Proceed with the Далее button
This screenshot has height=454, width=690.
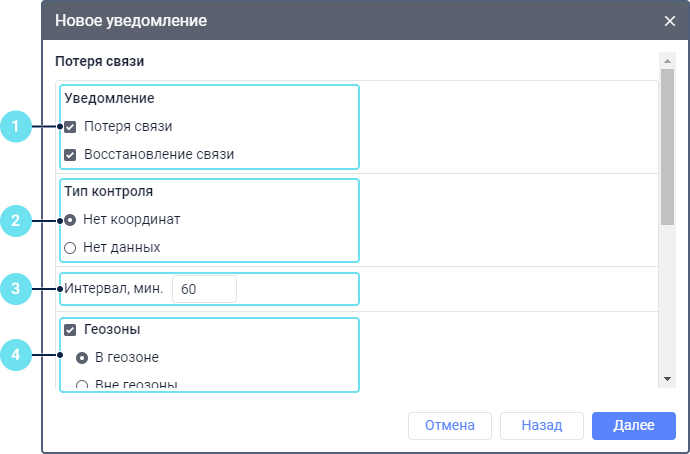(633, 425)
